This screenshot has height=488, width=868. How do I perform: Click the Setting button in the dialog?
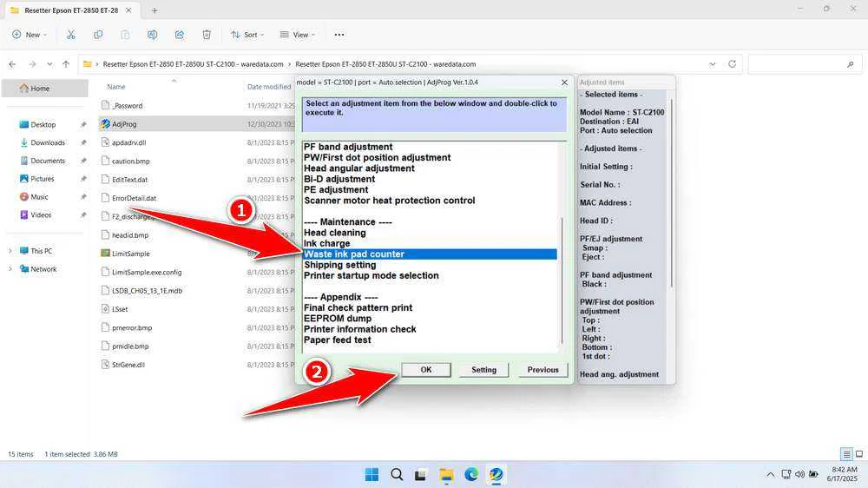(x=483, y=370)
